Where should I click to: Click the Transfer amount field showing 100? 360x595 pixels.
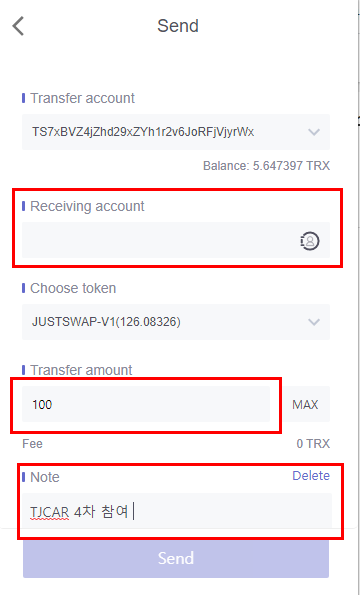click(x=146, y=404)
